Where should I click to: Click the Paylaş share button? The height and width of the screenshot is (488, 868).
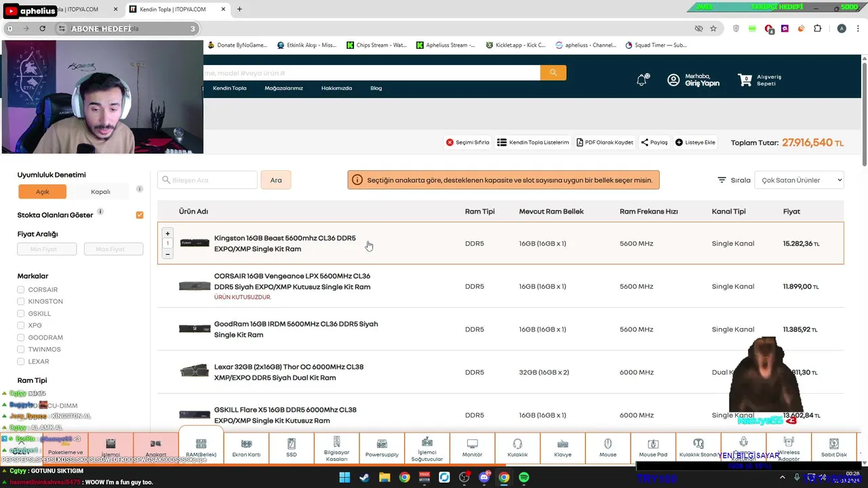click(654, 142)
